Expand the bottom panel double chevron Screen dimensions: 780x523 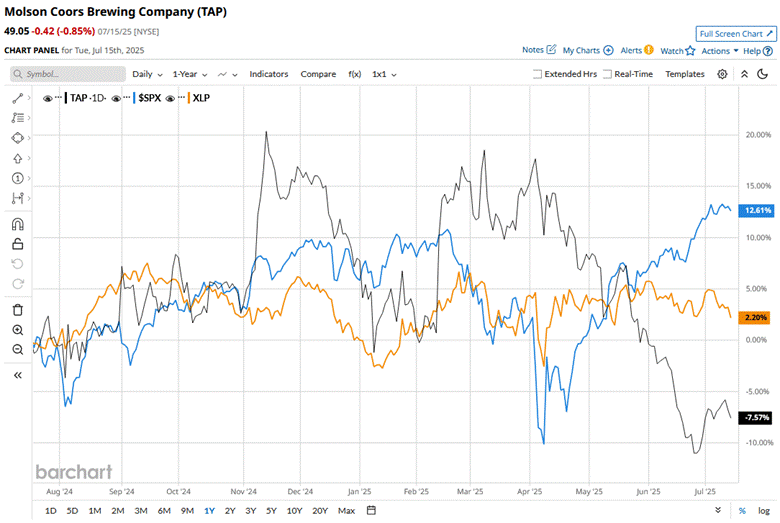point(718,511)
